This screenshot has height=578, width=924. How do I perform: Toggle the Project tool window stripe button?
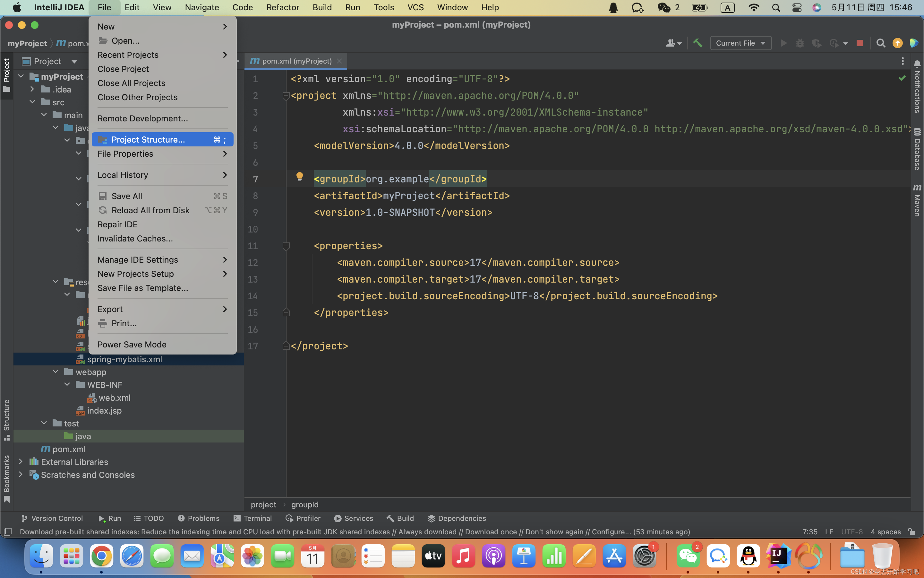coord(6,75)
